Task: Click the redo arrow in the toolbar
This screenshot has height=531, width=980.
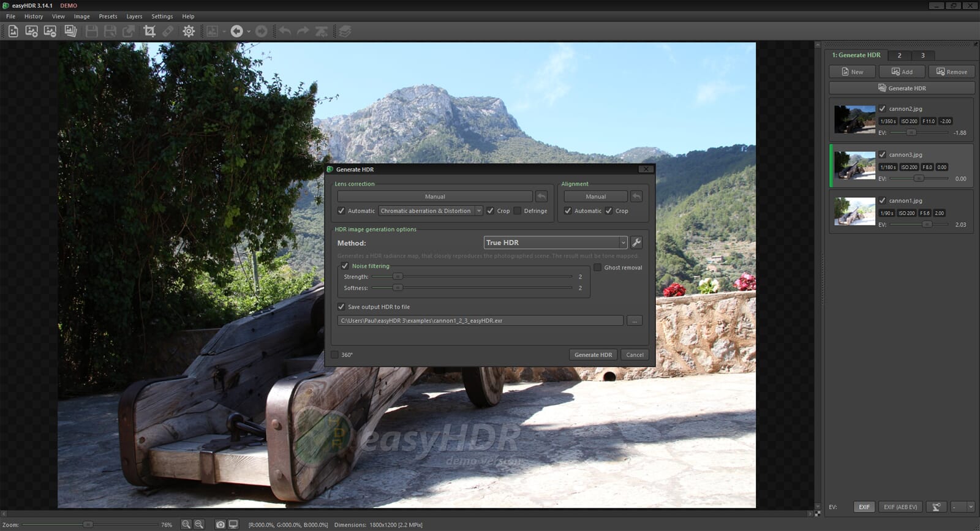Action: tap(303, 31)
